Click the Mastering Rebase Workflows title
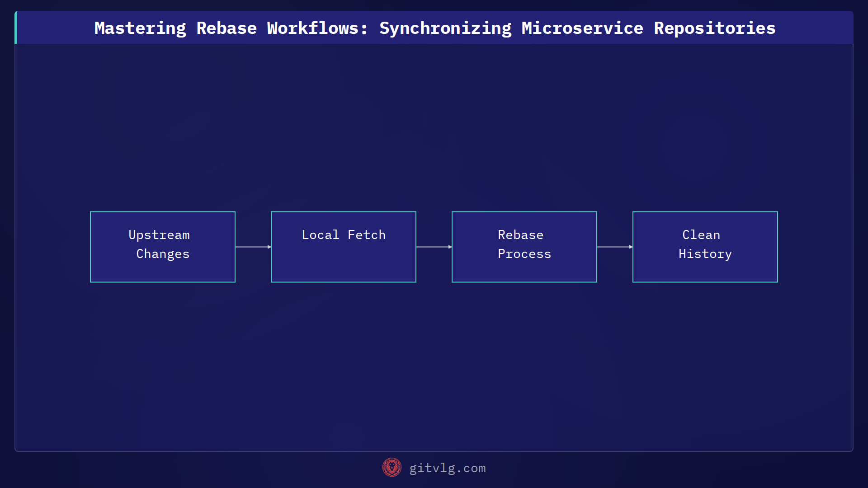 (434, 28)
